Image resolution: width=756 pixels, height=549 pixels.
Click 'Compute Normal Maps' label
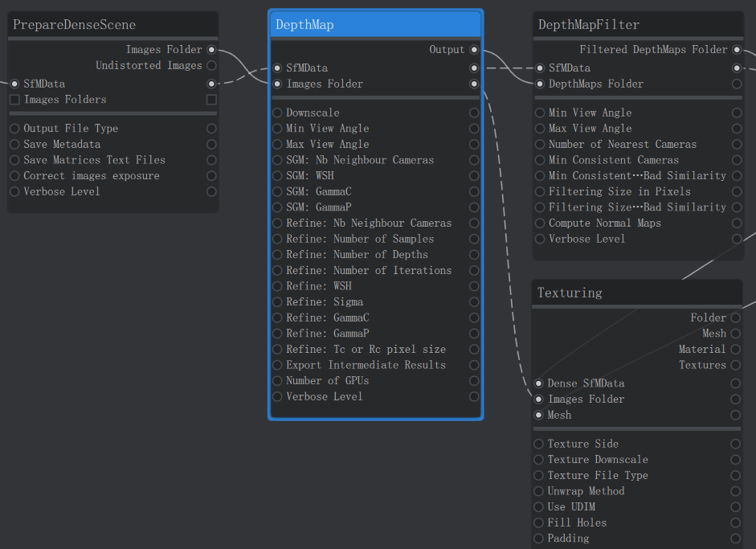[x=605, y=223]
